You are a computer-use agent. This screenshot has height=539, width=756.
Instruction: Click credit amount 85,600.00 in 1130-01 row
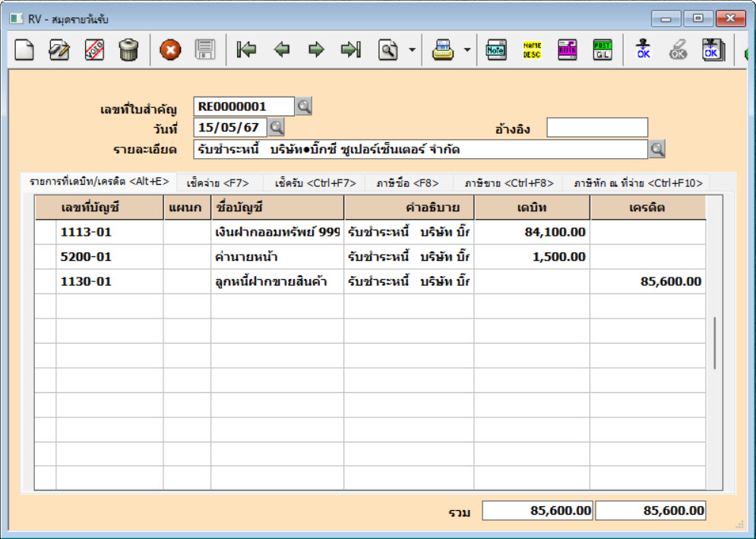pos(647,281)
